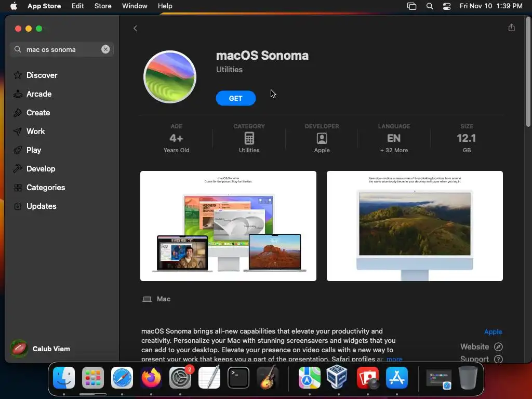Viewport: 532px width, 399px height.
Task: Click GET to download macOS Sonoma
Action: 235,98
